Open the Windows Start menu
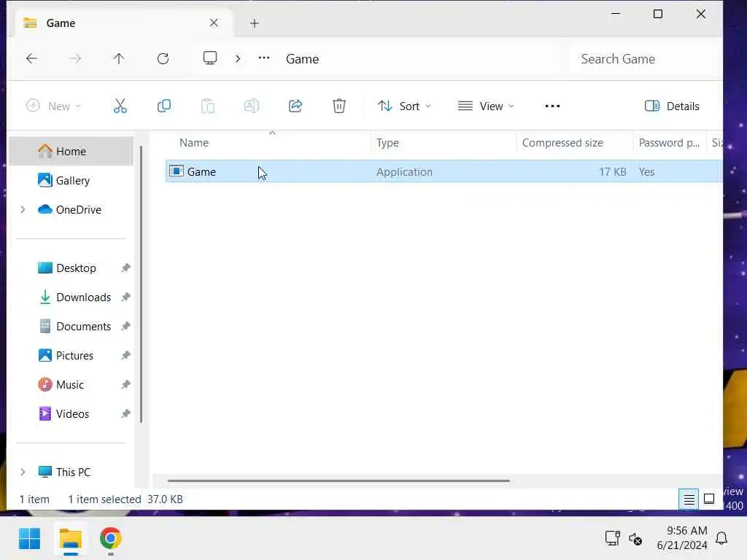 pos(29,539)
